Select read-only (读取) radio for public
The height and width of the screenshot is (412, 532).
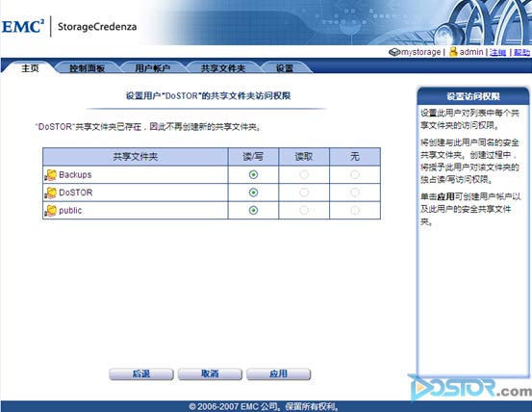tap(304, 211)
